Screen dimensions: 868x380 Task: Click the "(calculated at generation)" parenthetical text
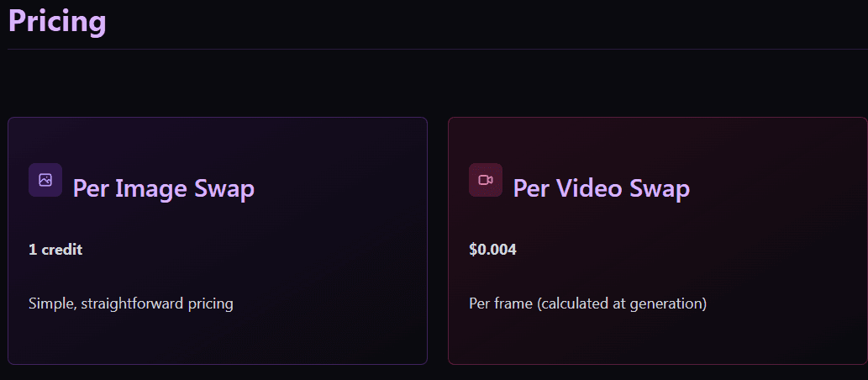(x=622, y=303)
